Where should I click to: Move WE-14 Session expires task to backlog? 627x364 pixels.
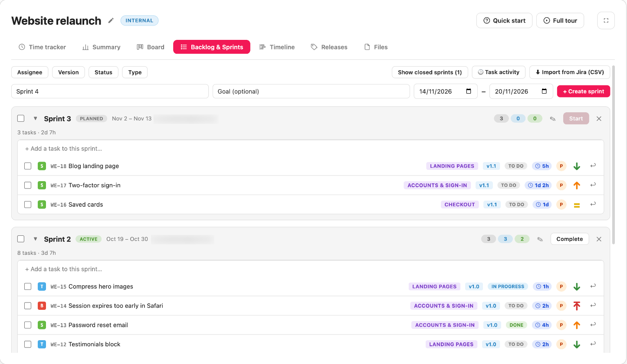(593, 305)
